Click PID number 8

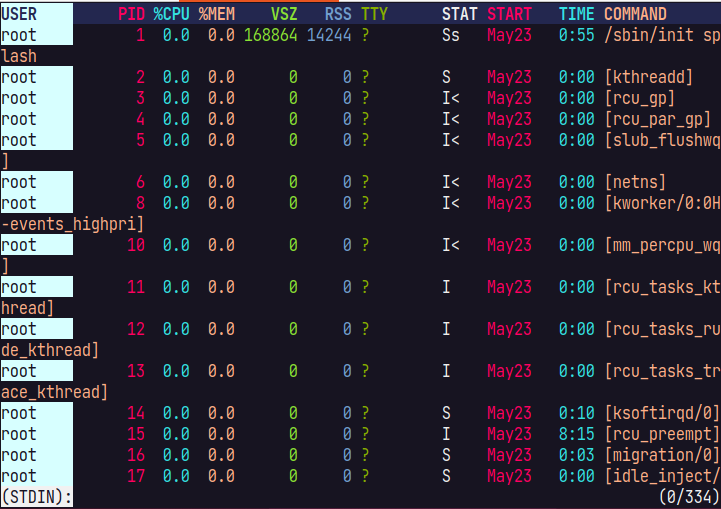141,203
